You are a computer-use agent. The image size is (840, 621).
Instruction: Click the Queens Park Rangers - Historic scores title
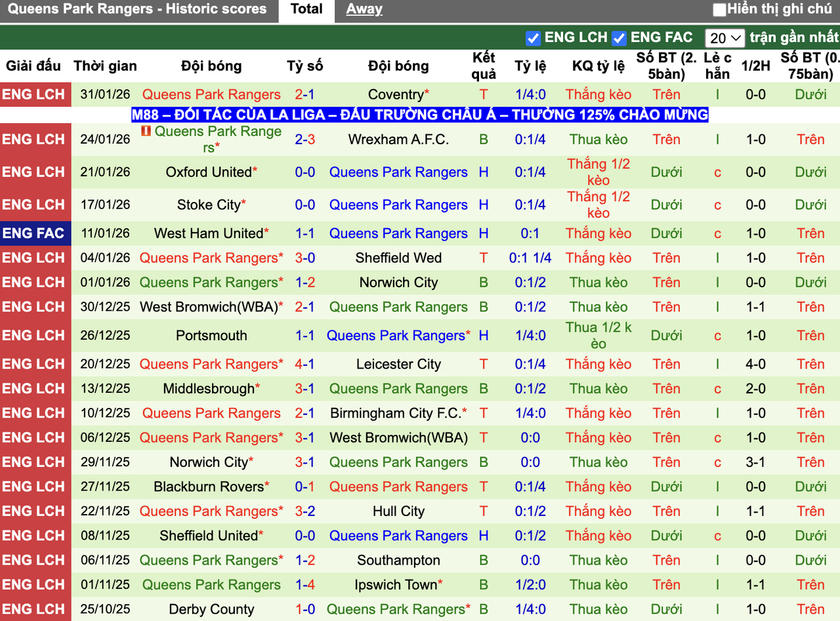pyautogui.click(x=139, y=9)
